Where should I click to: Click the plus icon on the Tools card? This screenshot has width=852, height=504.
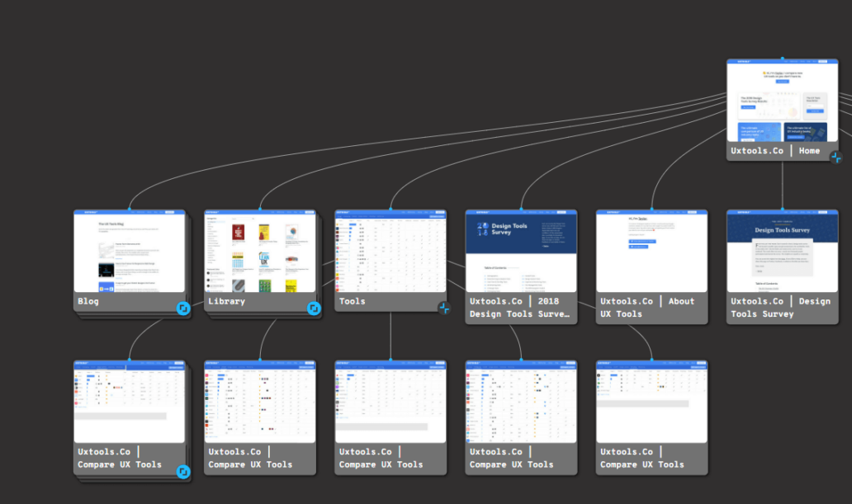[444, 309]
